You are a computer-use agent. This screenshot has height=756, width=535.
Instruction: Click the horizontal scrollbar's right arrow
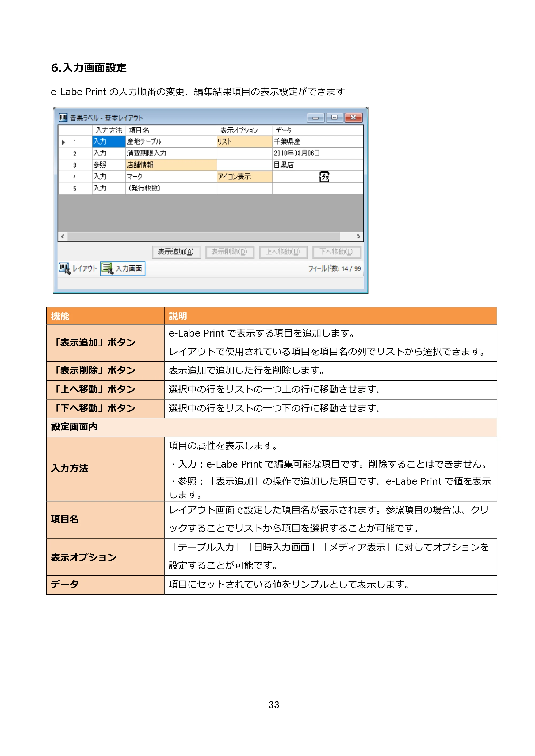pyautogui.click(x=358, y=236)
